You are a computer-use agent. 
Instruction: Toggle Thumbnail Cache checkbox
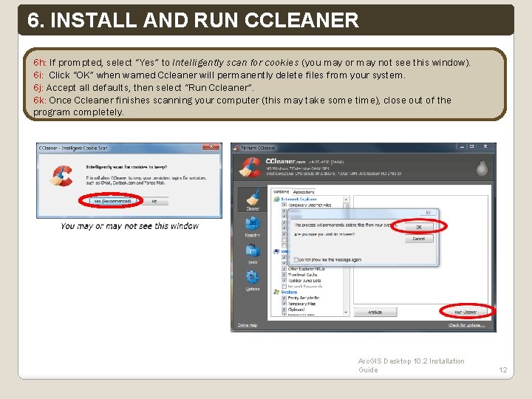(284, 274)
